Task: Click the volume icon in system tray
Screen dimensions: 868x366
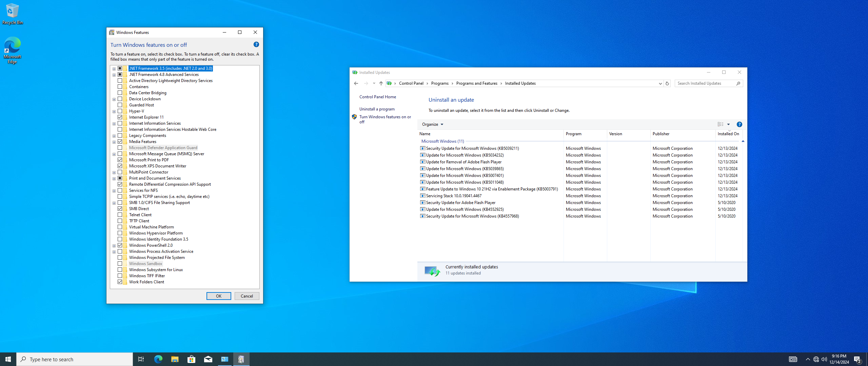Action: point(824,359)
